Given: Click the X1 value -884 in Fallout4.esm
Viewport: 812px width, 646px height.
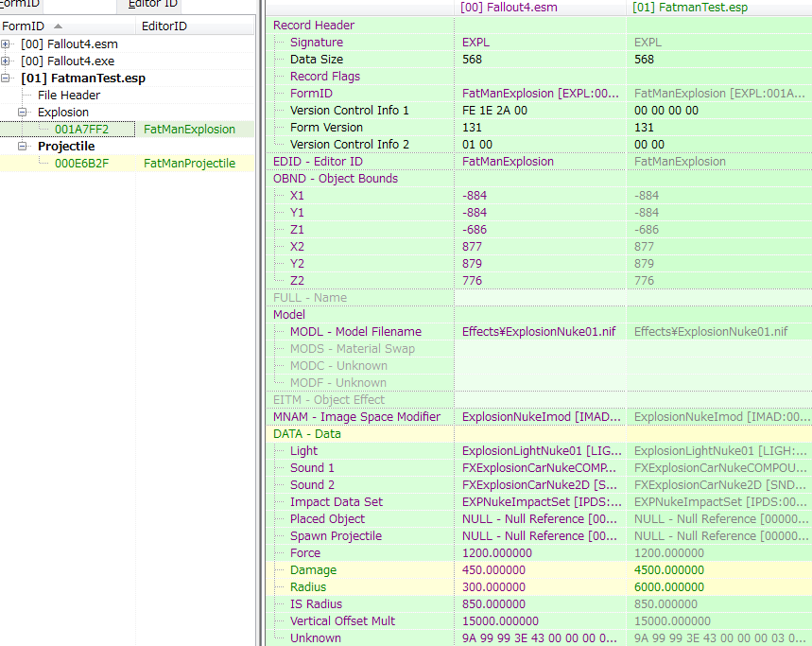Looking at the screenshot, I should point(475,196).
